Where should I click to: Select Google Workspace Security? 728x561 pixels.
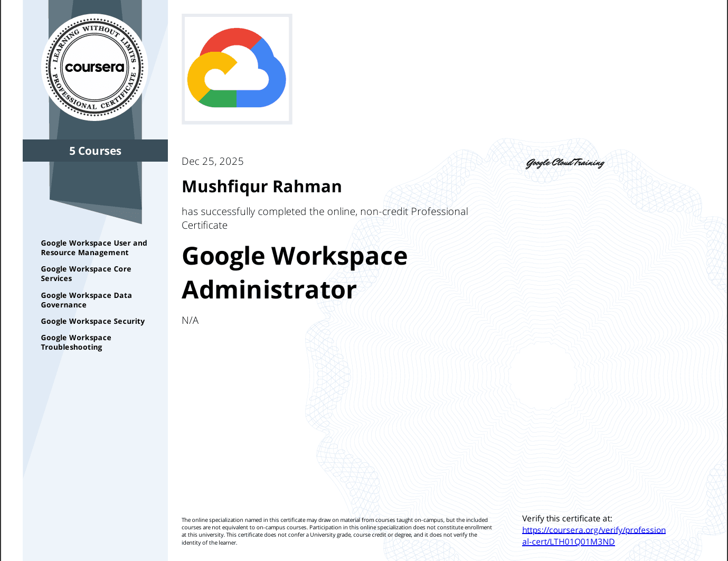(x=93, y=321)
